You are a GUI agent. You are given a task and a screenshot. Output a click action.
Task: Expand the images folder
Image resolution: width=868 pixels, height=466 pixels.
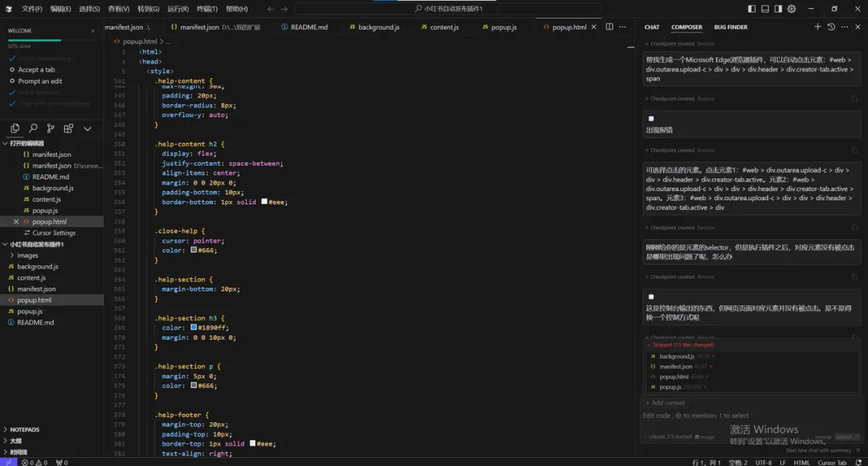27,255
